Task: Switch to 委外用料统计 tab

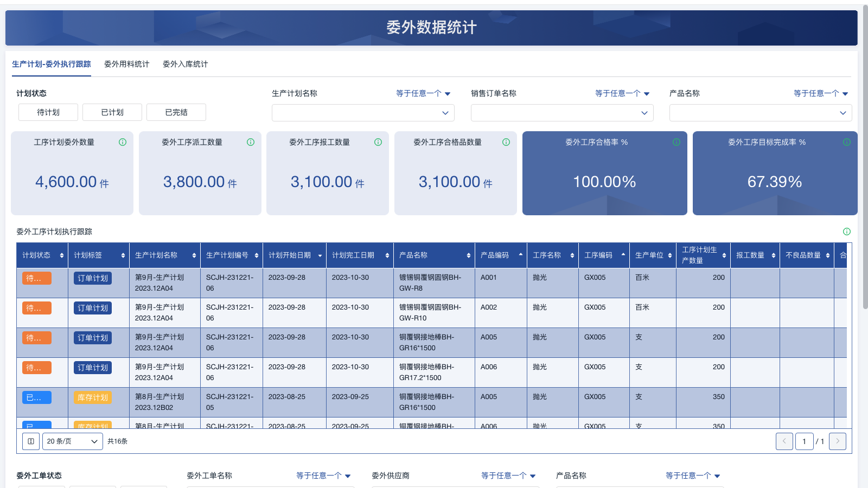Action: pyautogui.click(x=127, y=64)
